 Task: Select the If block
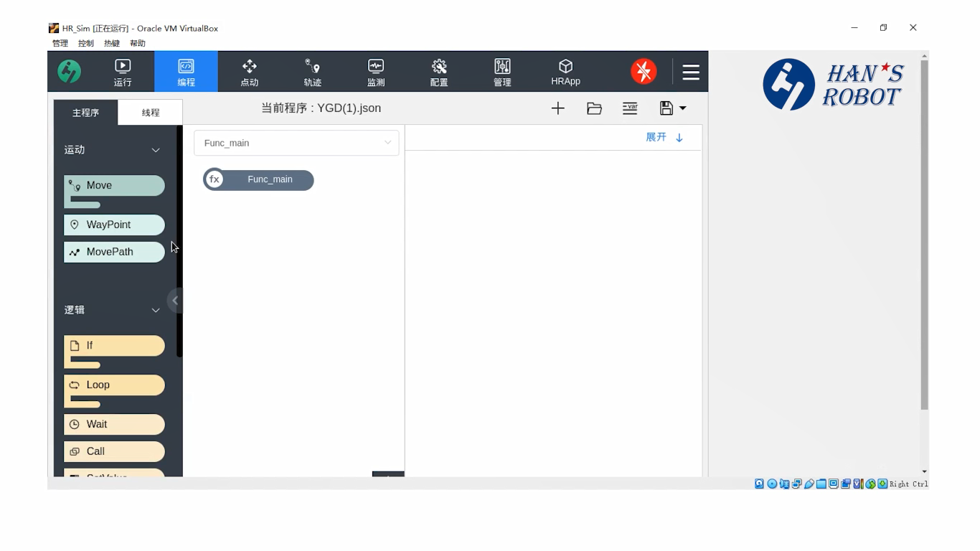coord(114,346)
